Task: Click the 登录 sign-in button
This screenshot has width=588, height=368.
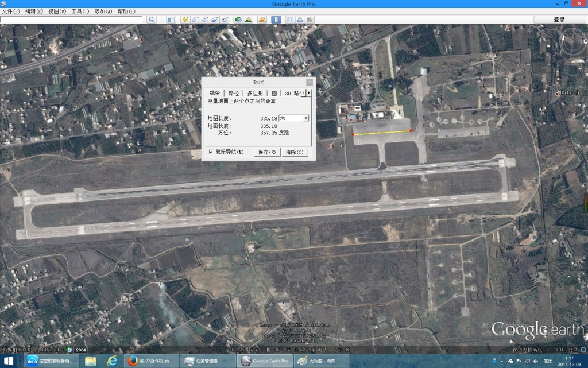Action: [x=559, y=20]
